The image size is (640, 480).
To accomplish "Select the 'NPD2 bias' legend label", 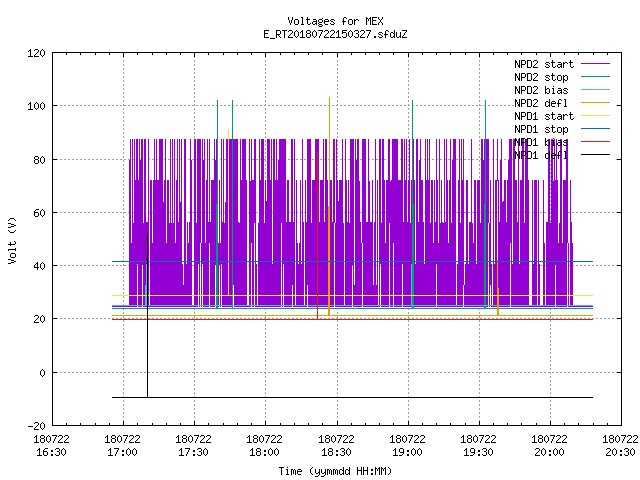I will 541,90.
